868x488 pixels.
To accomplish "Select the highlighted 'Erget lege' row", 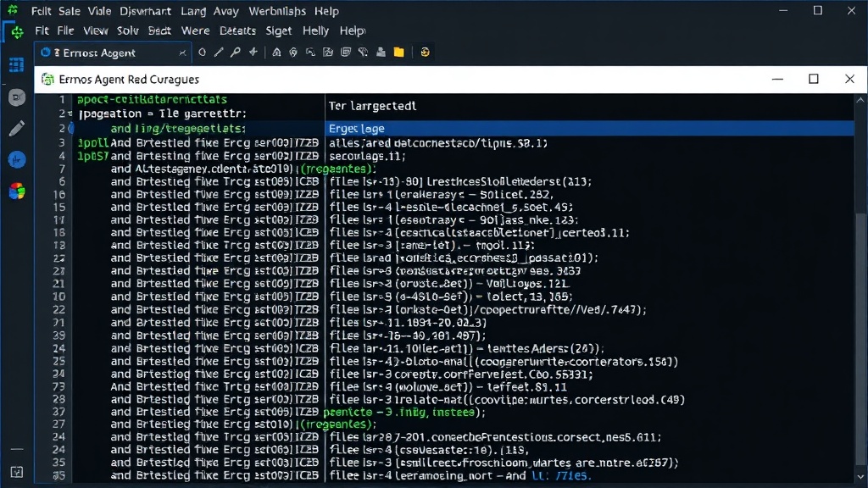I will (590, 129).
